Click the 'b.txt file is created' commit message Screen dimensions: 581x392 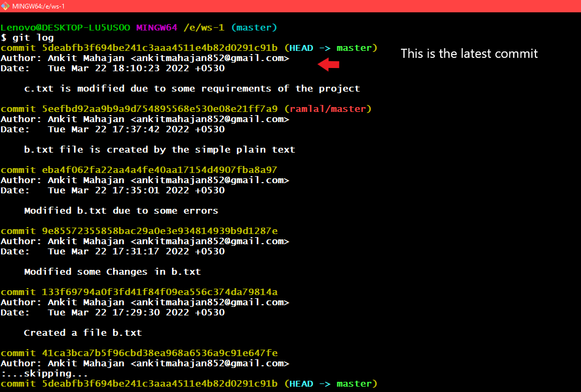coord(159,150)
